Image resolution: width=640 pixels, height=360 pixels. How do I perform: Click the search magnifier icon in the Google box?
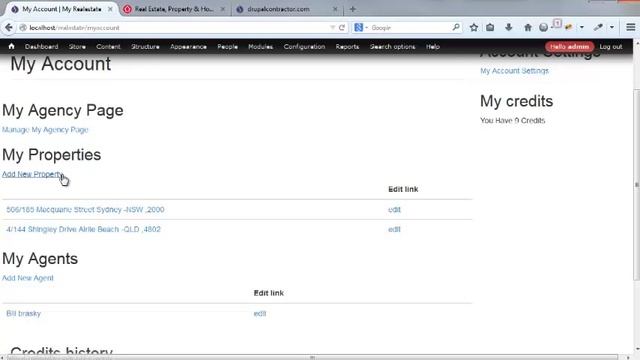point(456,27)
